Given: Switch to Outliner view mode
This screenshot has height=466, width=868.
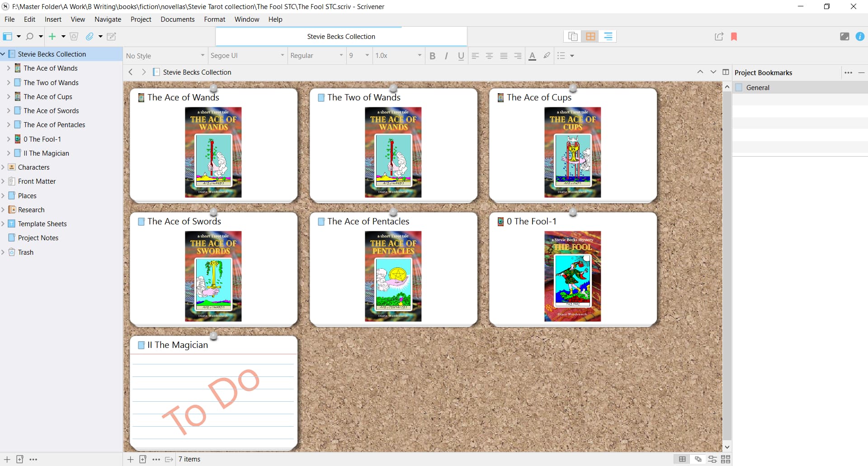Looking at the screenshot, I should [608, 37].
